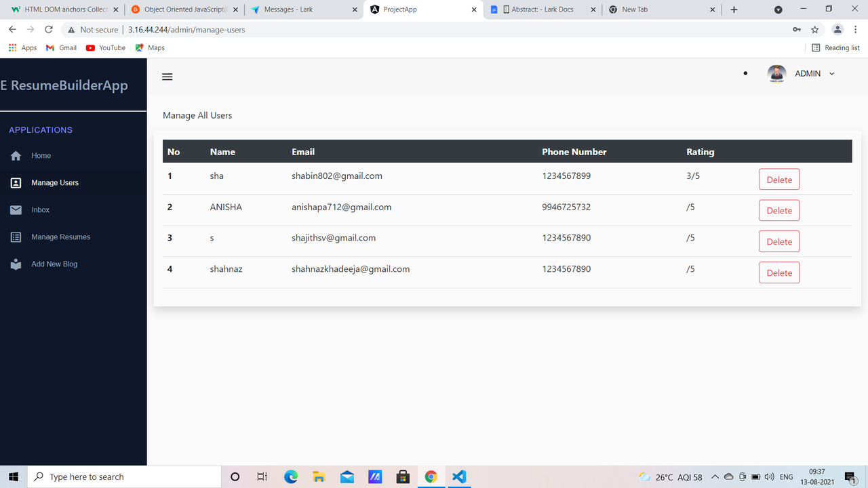Bookmark the page using the star icon

tap(814, 29)
